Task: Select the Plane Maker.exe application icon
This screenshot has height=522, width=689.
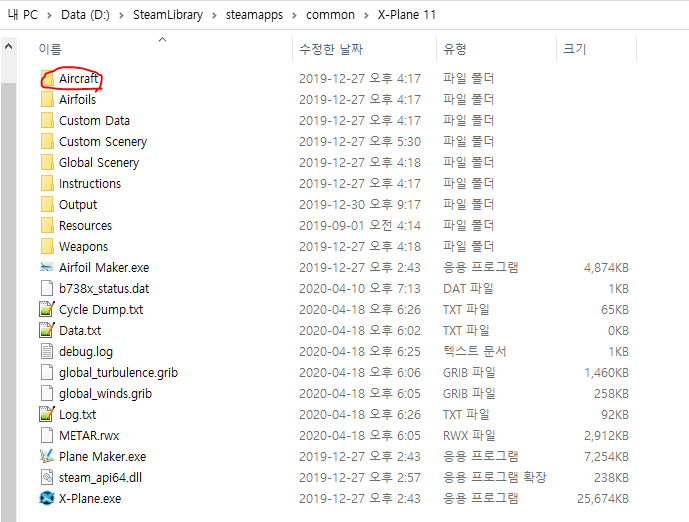Action: pyautogui.click(x=47, y=457)
